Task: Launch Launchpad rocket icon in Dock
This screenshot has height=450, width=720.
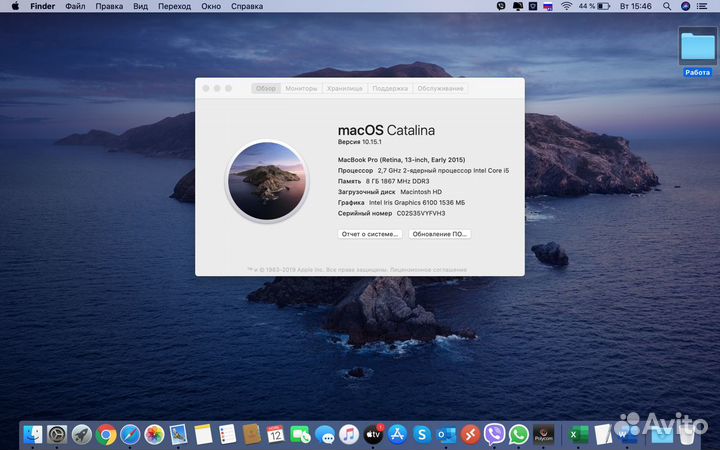Action: click(x=82, y=434)
